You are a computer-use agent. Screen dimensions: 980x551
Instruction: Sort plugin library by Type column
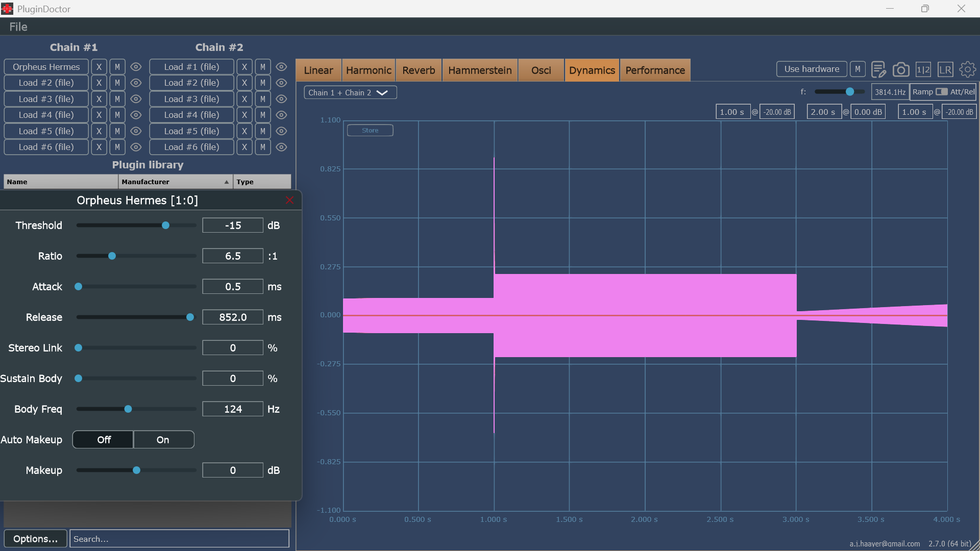coord(262,182)
